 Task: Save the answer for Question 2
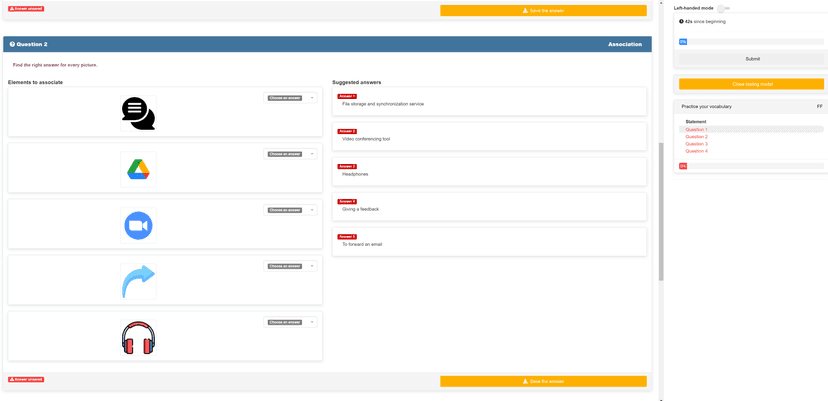click(x=543, y=381)
